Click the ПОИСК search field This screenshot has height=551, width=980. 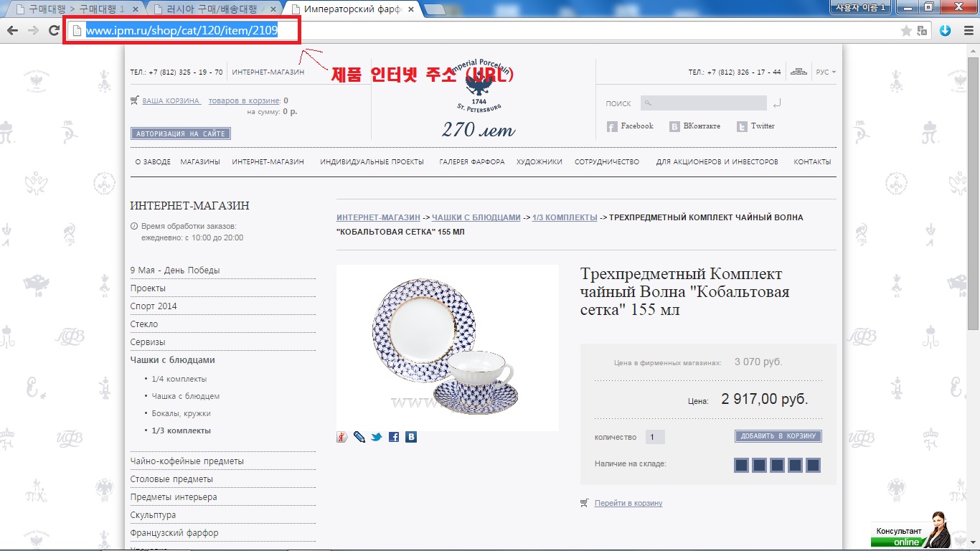point(703,103)
